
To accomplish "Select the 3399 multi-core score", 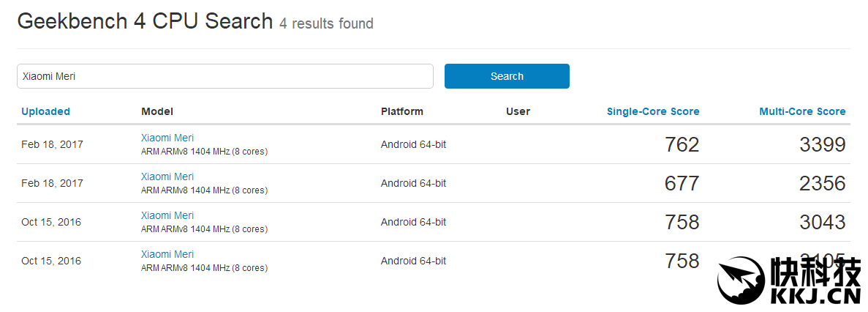I will point(822,145).
